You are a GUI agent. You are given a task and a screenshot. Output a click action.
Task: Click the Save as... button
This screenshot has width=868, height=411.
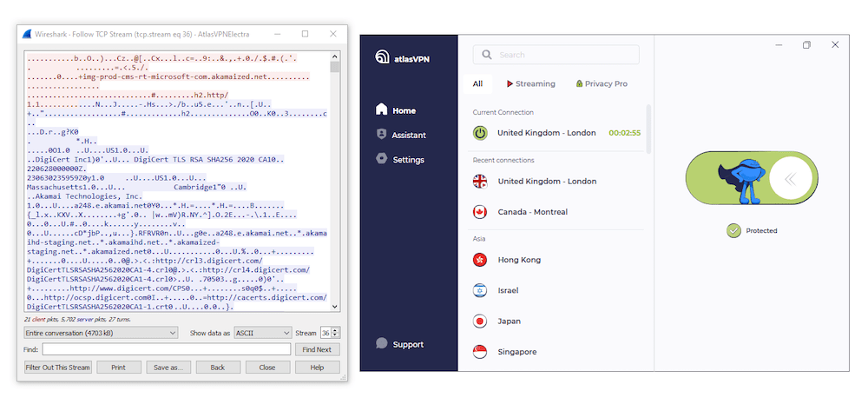click(168, 368)
